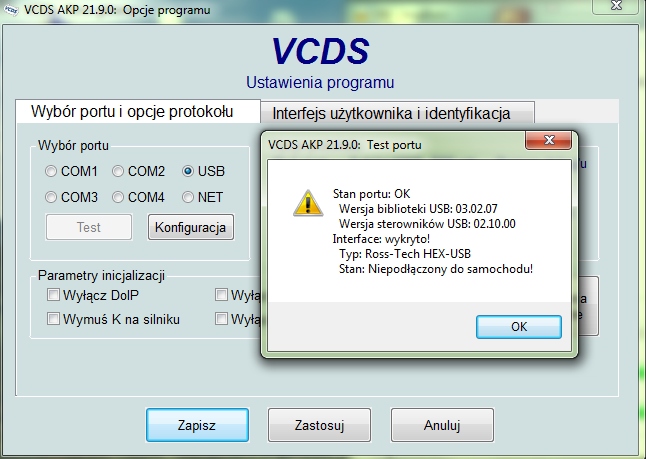Select the COM3 port radio button

(x=51, y=197)
